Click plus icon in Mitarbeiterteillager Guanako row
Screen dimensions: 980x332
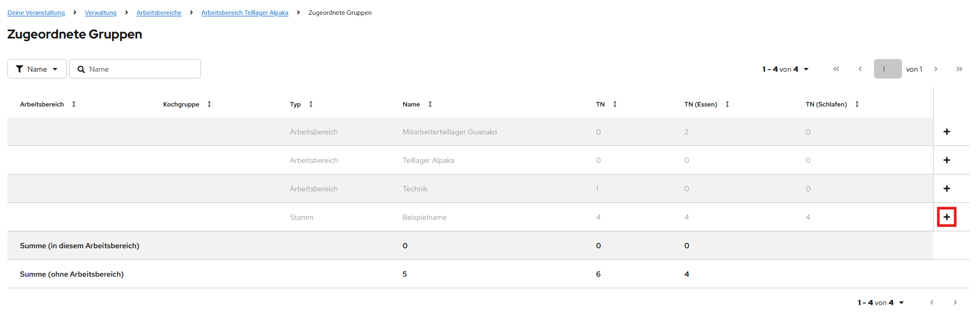pyautogui.click(x=946, y=132)
